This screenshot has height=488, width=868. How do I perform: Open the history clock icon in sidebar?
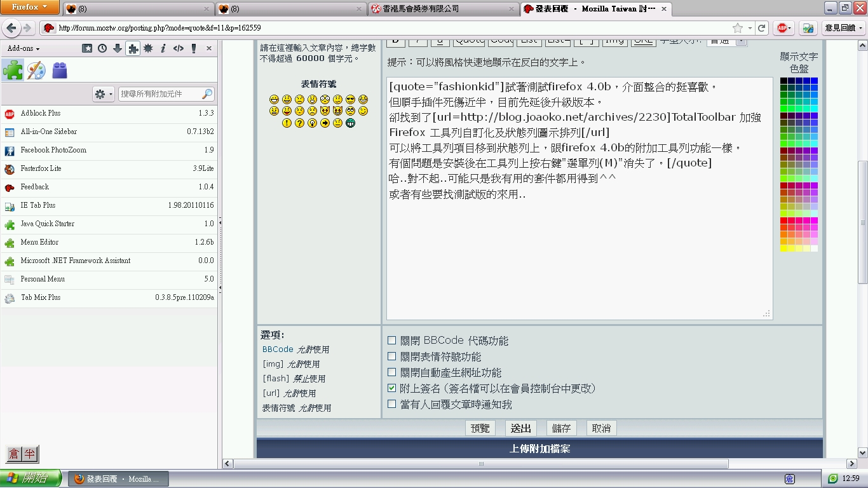(x=102, y=48)
